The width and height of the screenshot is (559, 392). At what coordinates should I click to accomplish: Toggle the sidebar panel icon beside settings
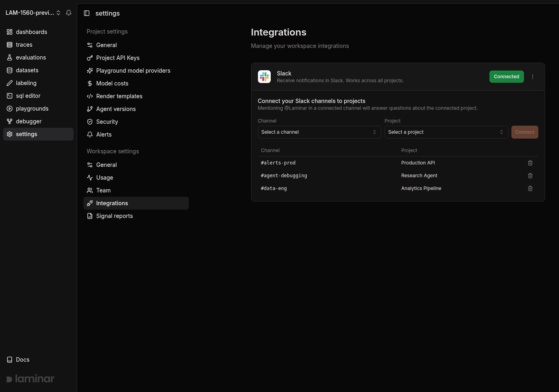pyautogui.click(x=87, y=13)
